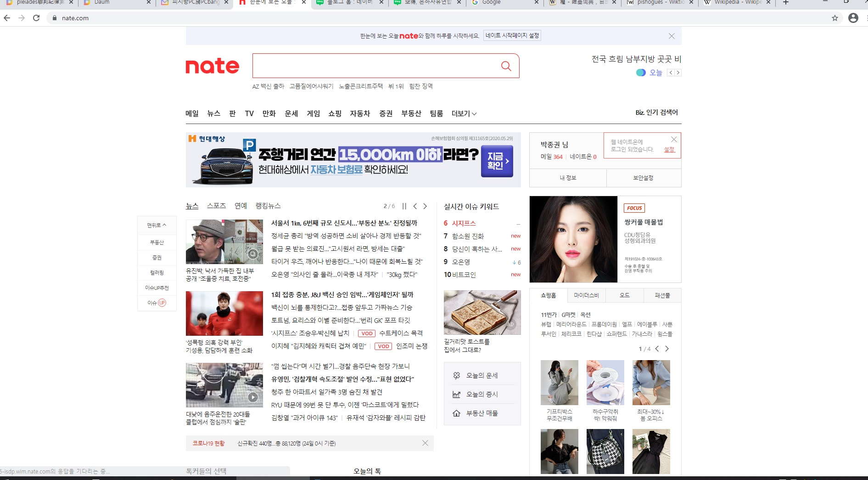This screenshot has width=868, height=480.
Task: Open headline about 6번째 규모 신도시
Action: click(344, 223)
